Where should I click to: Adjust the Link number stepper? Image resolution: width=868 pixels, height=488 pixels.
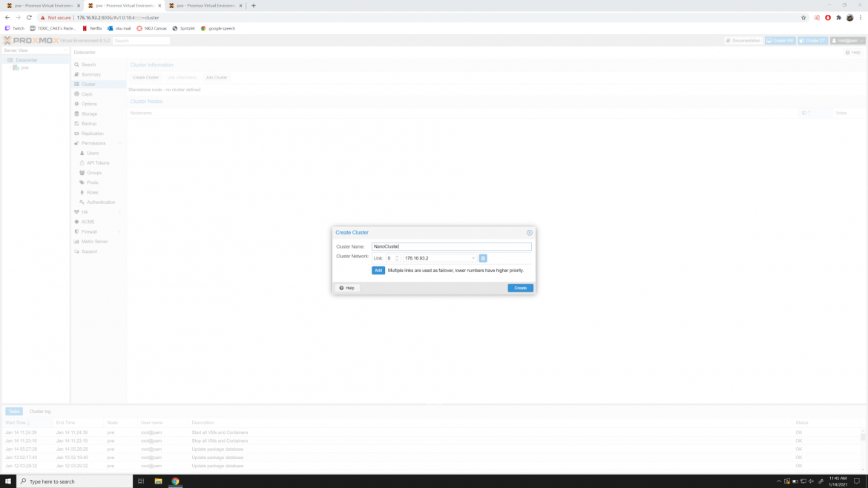pyautogui.click(x=397, y=258)
